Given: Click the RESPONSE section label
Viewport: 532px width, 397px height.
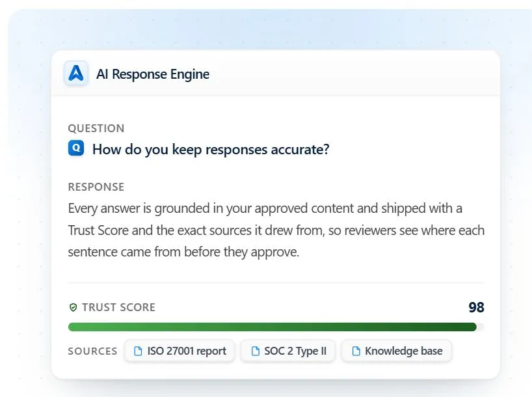Looking at the screenshot, I should (96, 187).
